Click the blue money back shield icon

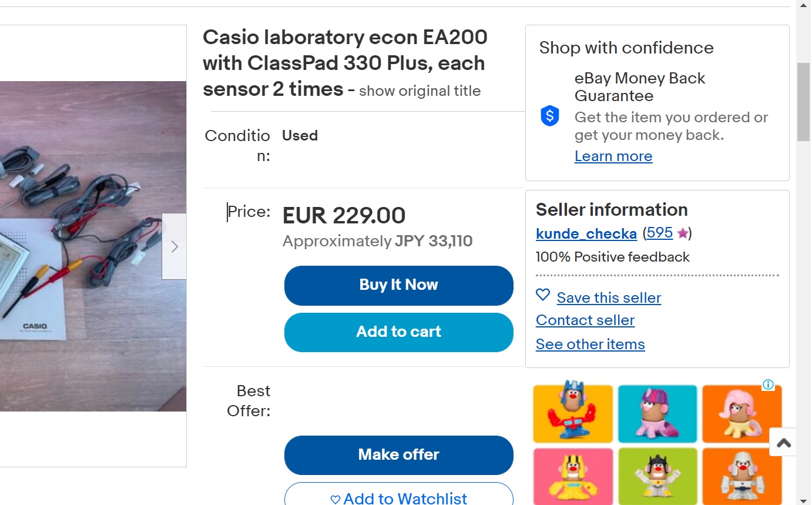[x=550, y=116]
